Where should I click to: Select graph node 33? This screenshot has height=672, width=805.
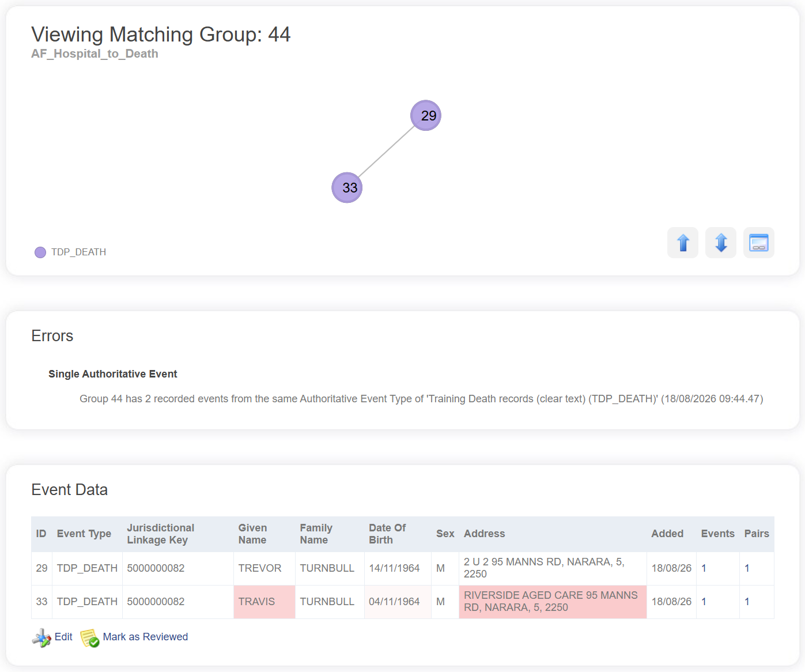click(x=347, y=187)
